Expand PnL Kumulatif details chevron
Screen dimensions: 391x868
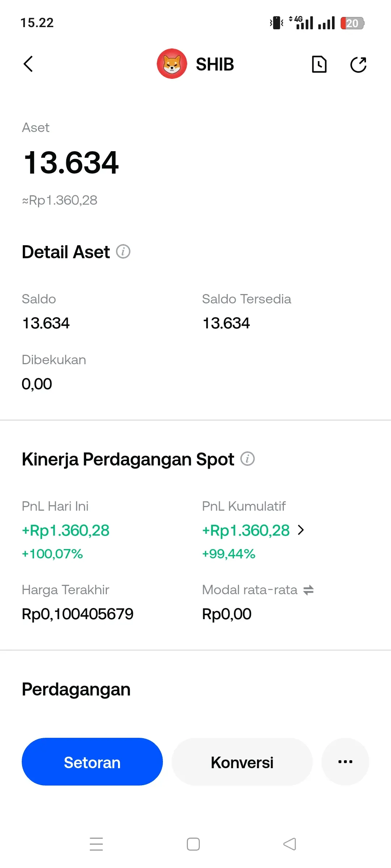pos(301,530)
